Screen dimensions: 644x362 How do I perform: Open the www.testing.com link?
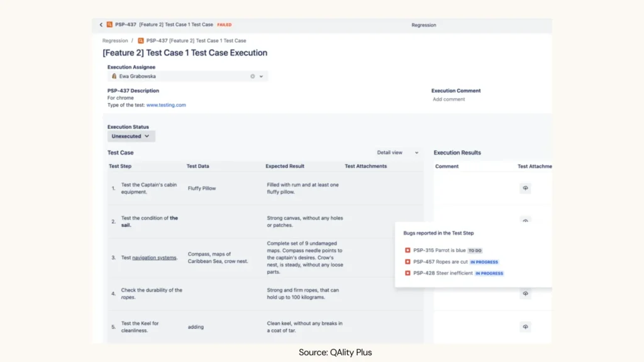166,105
